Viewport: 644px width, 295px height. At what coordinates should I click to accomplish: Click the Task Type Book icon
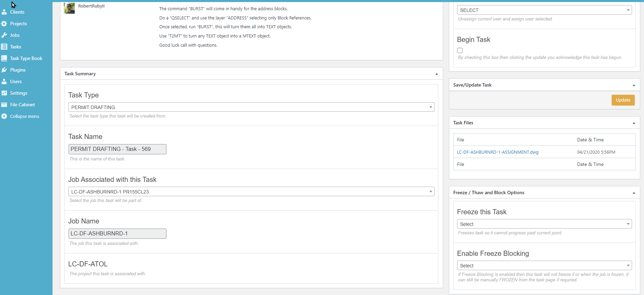4,58
